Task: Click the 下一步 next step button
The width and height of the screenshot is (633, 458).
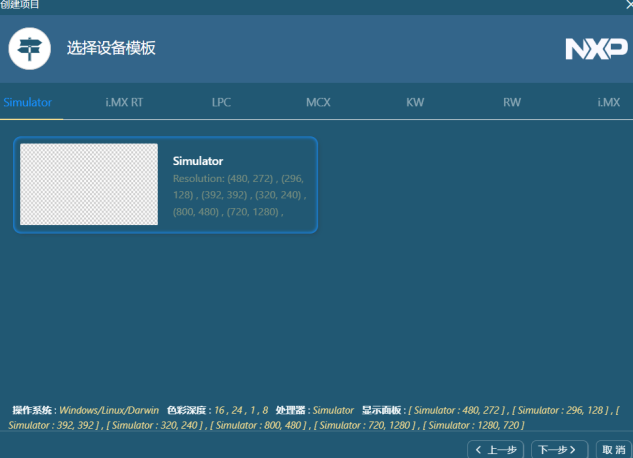Action: [x=560, y=450]
